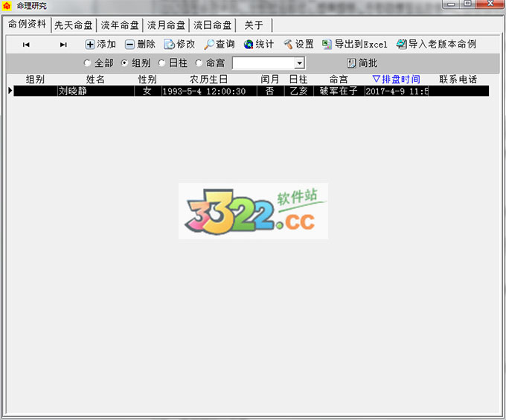Select the 命宫 radio button
506x420 pixels.
(199, 63)
